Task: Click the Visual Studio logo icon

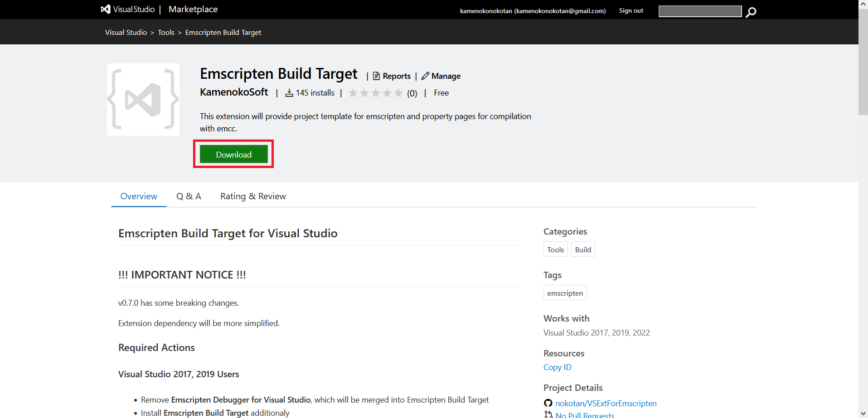Action: click(106, 9)
